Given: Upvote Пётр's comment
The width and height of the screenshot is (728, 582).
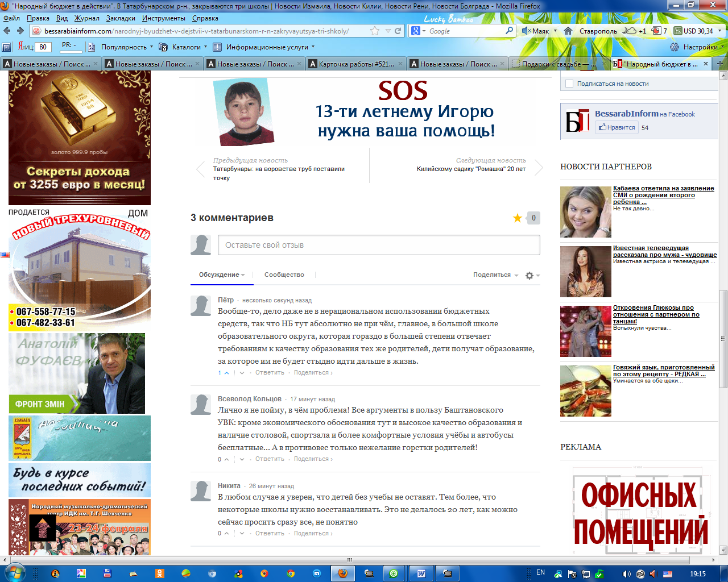Looking at the screenshot, I should pos(227,373).
